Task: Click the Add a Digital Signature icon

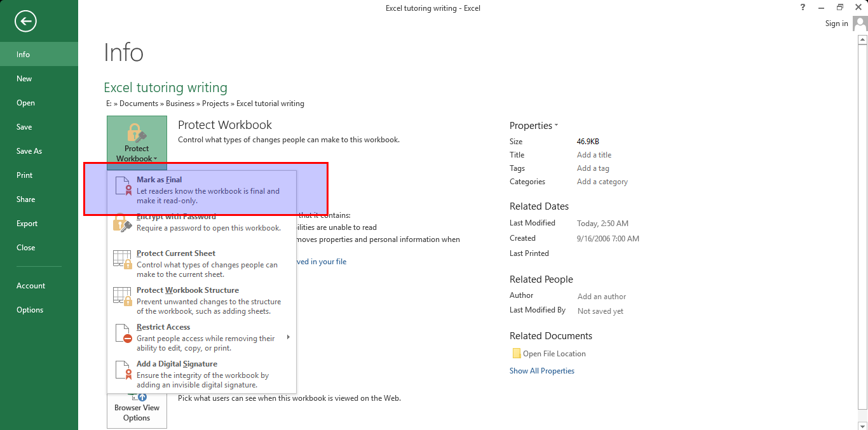Action: pos(123,370)
